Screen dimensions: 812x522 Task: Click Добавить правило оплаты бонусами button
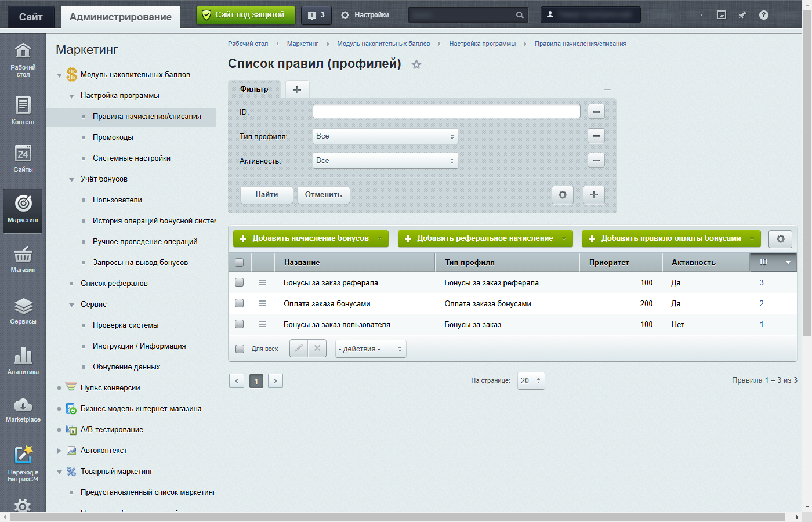click(x=671, y=238)
